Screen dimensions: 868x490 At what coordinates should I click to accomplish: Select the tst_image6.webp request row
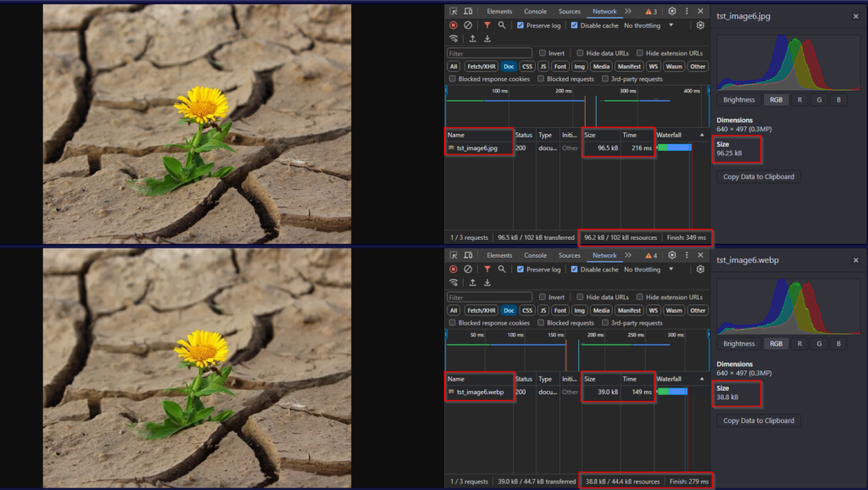click(576, 392)
